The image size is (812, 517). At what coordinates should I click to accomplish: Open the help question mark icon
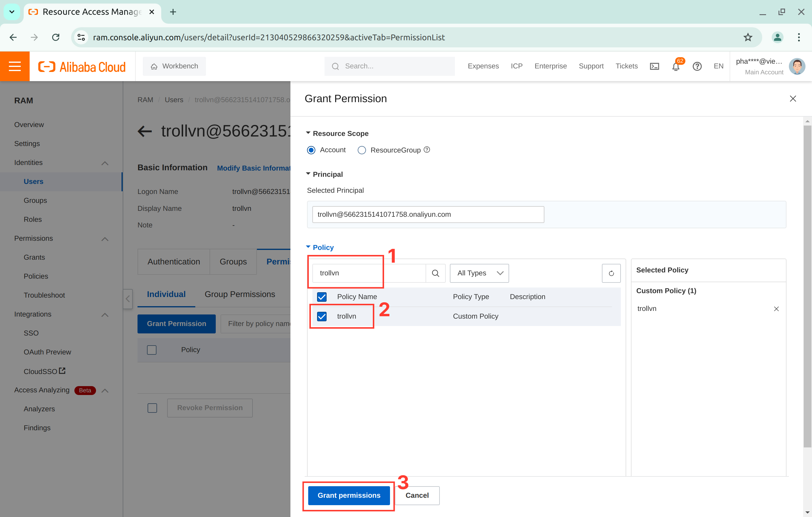click(697, 66)
